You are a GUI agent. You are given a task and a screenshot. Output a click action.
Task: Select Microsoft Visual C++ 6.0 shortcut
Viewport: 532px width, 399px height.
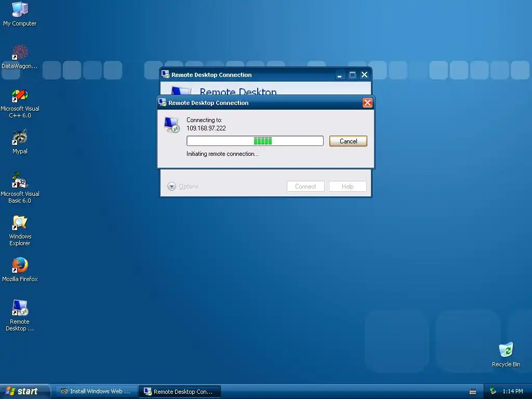coord(20,103)
